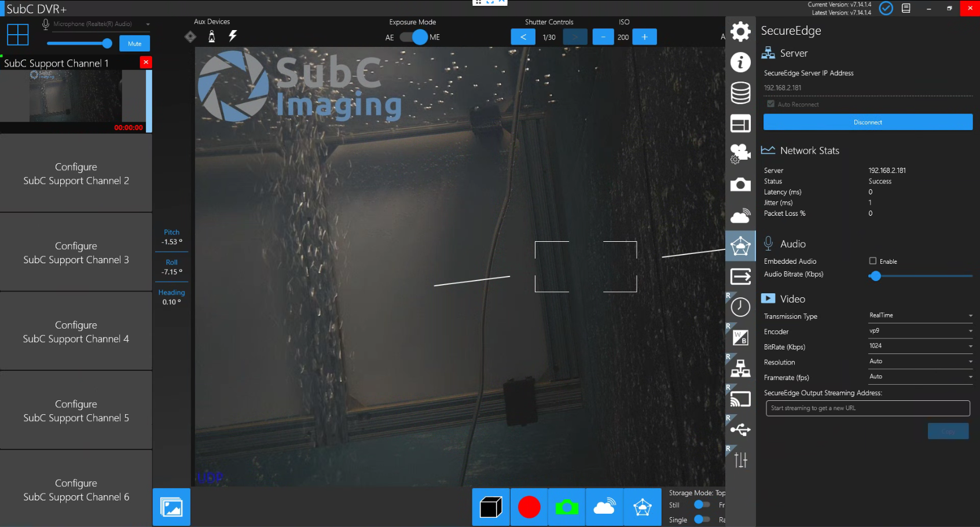Image resolution: width=980 pixels, height=527 pixels.
Task: Select the SecureEdge panel icon in sidebar
Action: coord(740,246)
